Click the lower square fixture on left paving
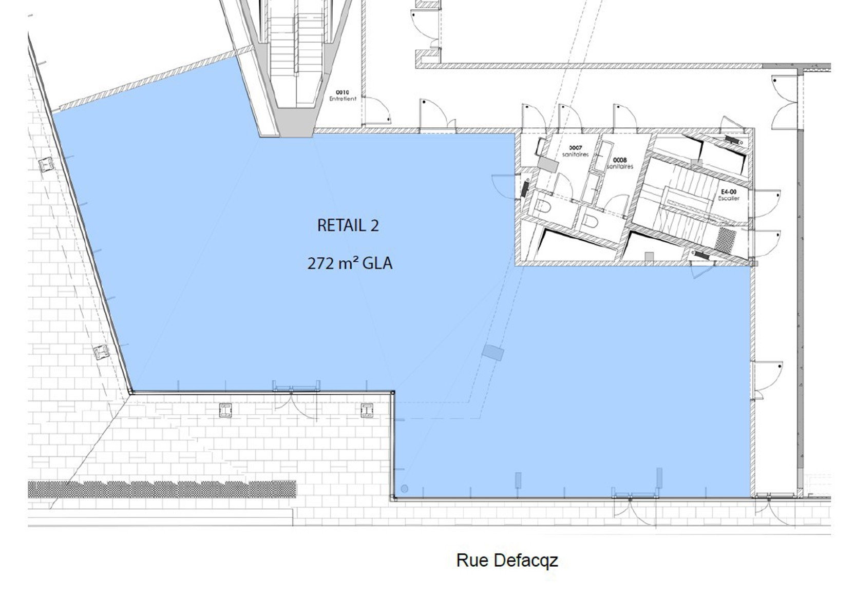The height and width of the screenshot is (616, 855). (x=101, y=352)
